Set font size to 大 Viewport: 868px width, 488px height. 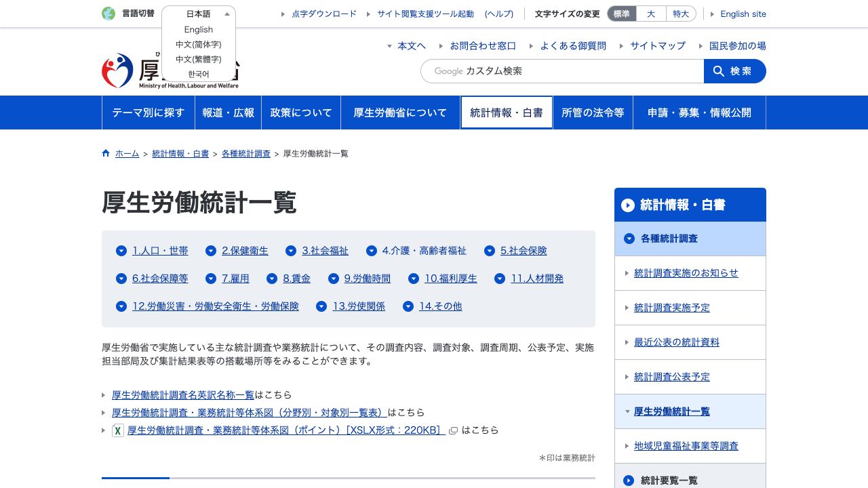coord(650,14)
